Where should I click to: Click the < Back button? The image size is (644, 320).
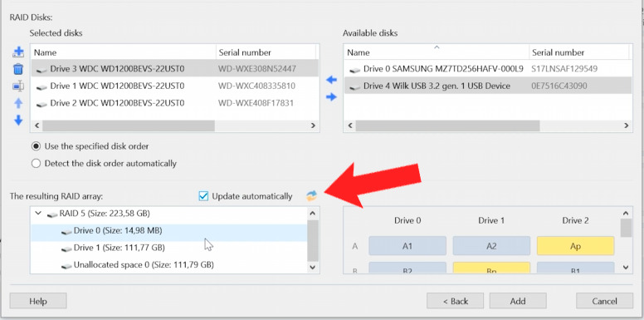[x=456, y=301]
